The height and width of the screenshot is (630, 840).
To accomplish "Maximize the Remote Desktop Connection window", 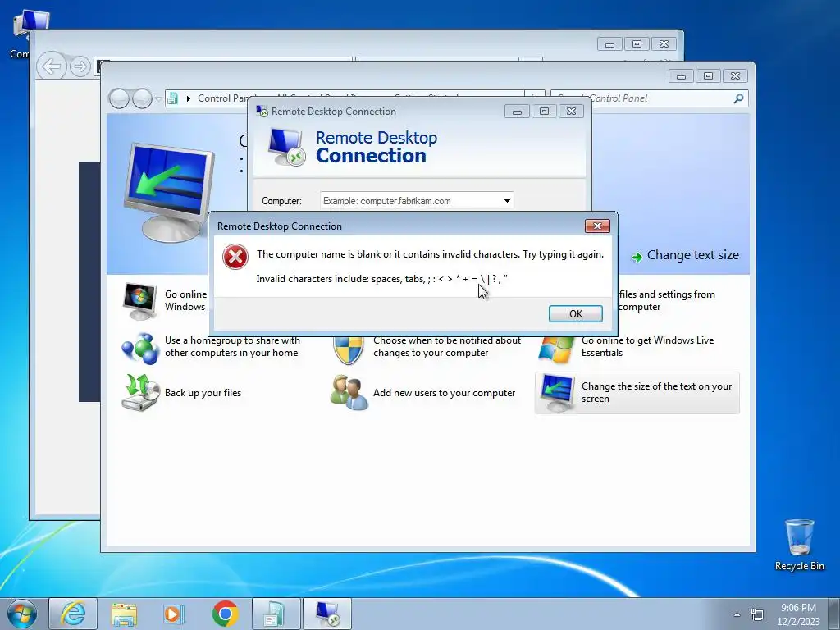I will click(x=545, y=112).
